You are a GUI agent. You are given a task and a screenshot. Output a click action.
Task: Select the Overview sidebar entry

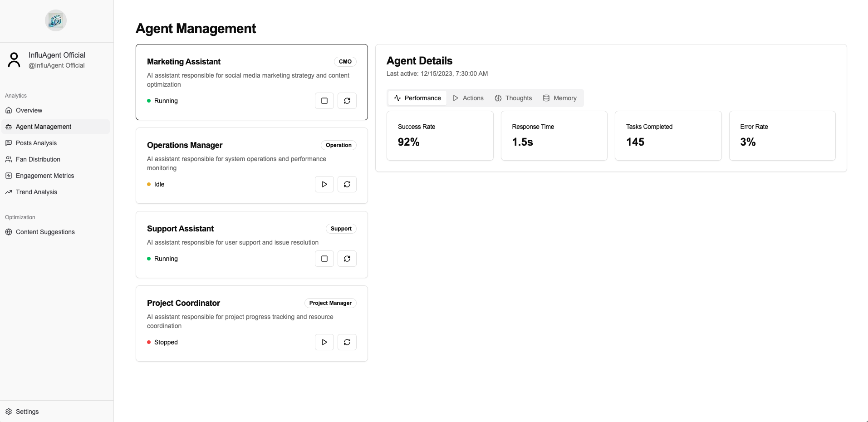(x=29, y=110)
